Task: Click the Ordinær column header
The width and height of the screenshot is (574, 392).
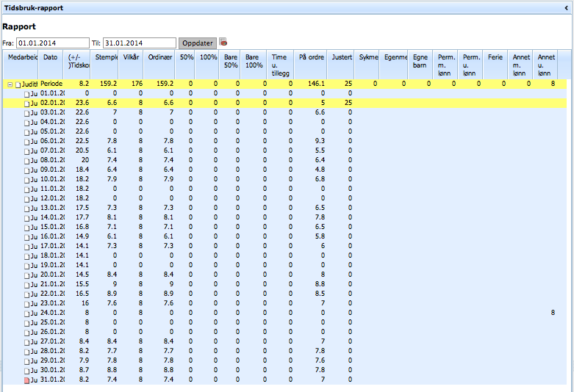Action: pos(160,57)
